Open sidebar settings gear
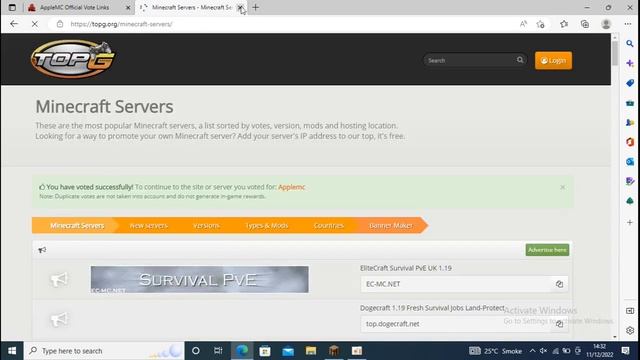640x360 pixels. point(630,330)
